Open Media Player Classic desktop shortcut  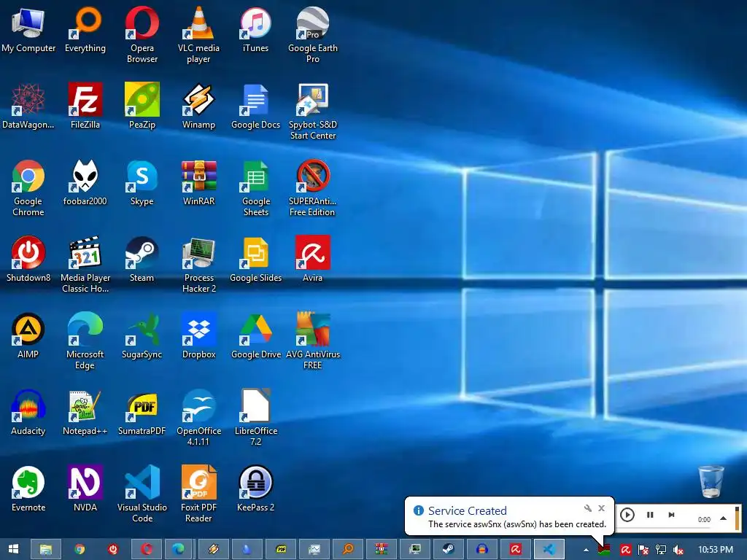click(85, 265)
